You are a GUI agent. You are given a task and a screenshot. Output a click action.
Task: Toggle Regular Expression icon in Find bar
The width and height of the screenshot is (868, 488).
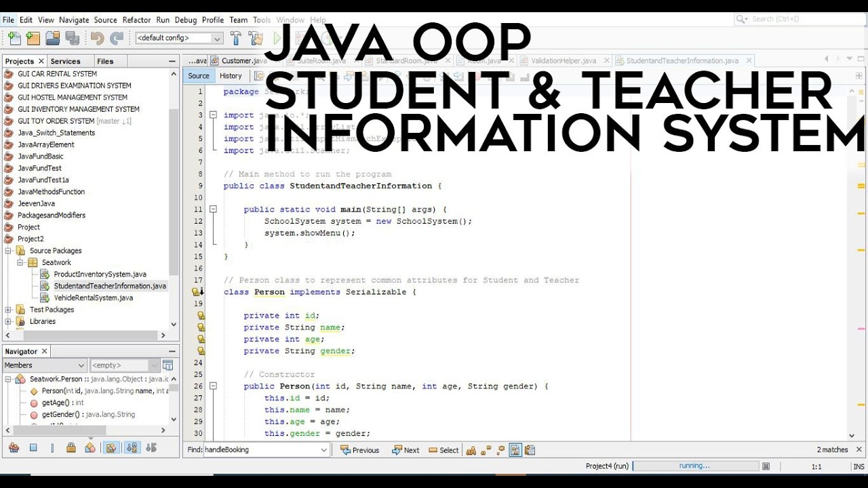pos(501,450)
